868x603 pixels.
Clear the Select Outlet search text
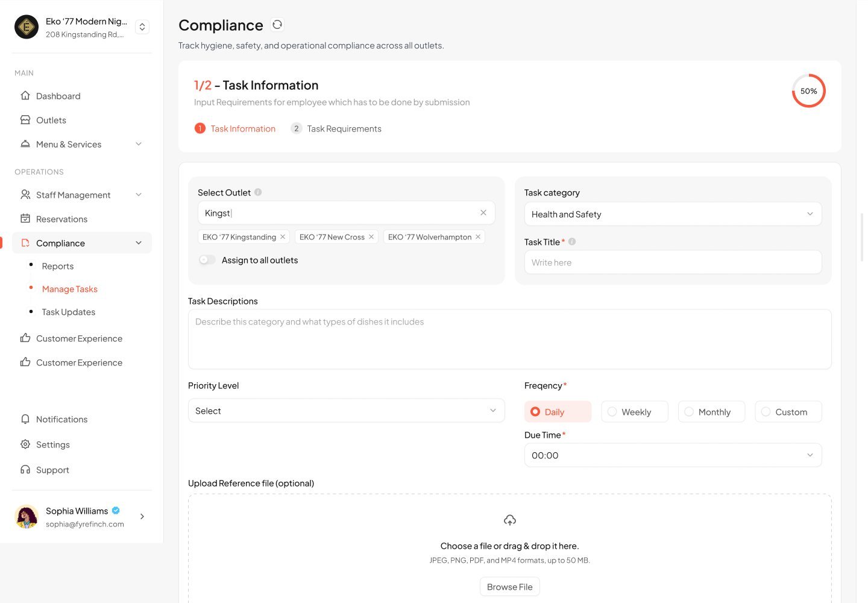pyautogui.click(x=483, y=213)
